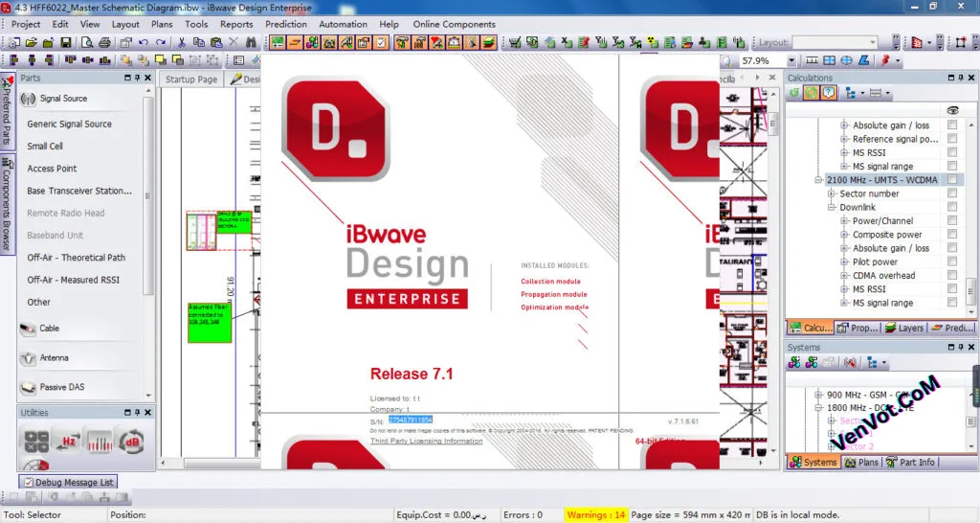The image size is (980, 523).
Task: Open the Project menu
Action: 26,24
